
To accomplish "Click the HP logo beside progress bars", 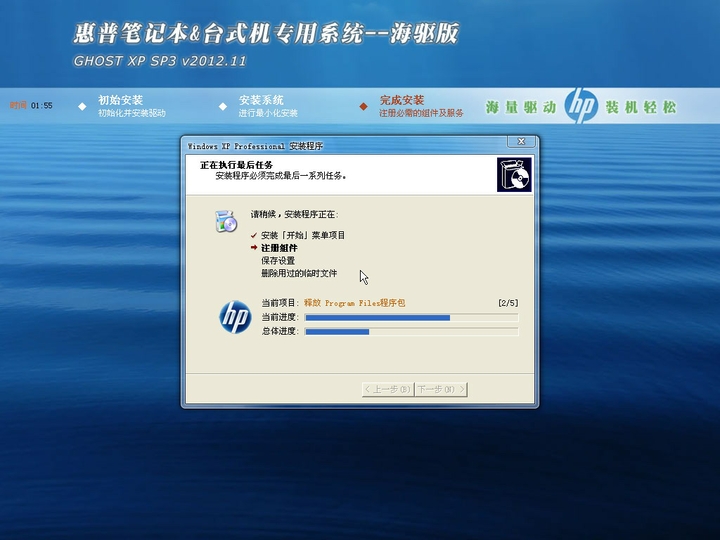I will click(x=234, y=317).
